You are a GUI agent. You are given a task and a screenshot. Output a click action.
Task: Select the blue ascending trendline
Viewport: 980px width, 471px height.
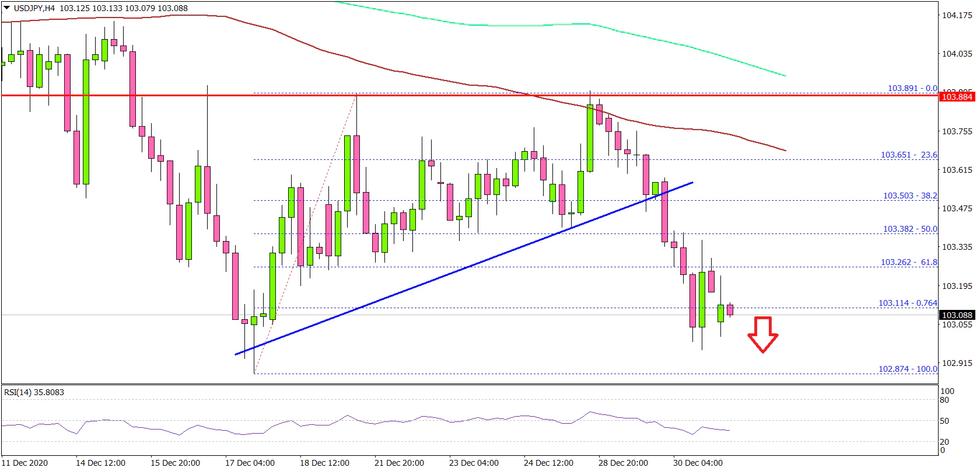coord(467,268)
